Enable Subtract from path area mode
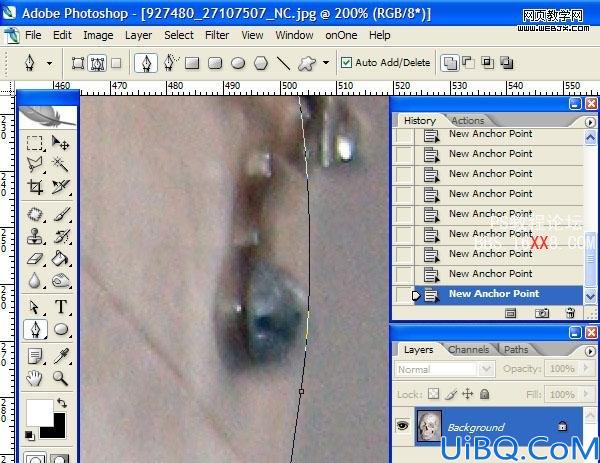This screenshot has width=600, height=463. (468, 62)
